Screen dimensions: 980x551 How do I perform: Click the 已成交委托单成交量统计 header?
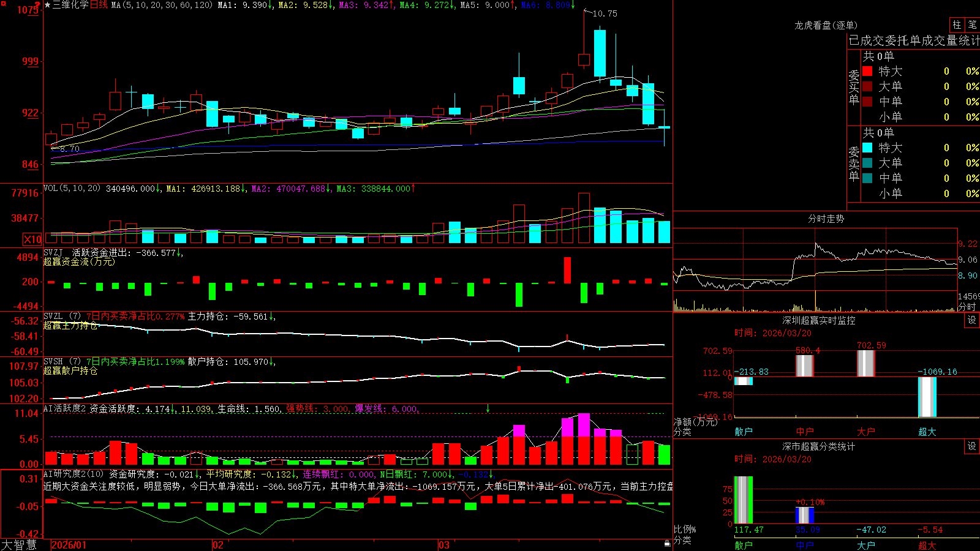(914, 40)
